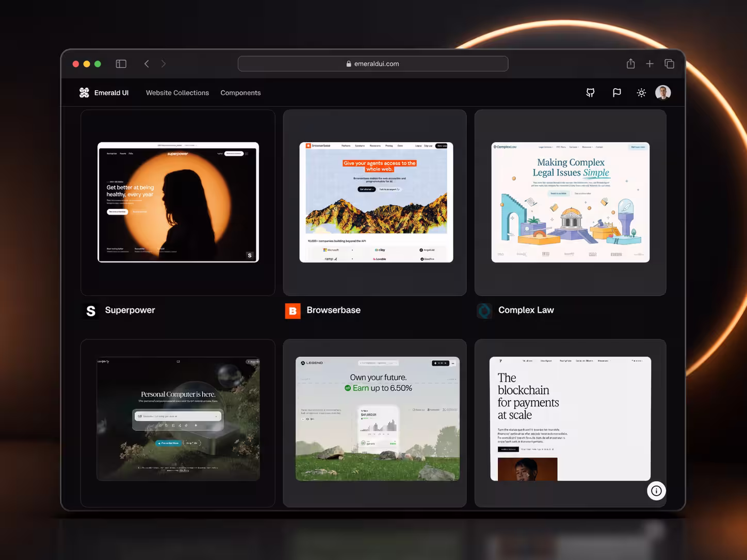This screenshot has width=747, height=560.
Task: Go forward with the right chevron
Action: point(164,64)
